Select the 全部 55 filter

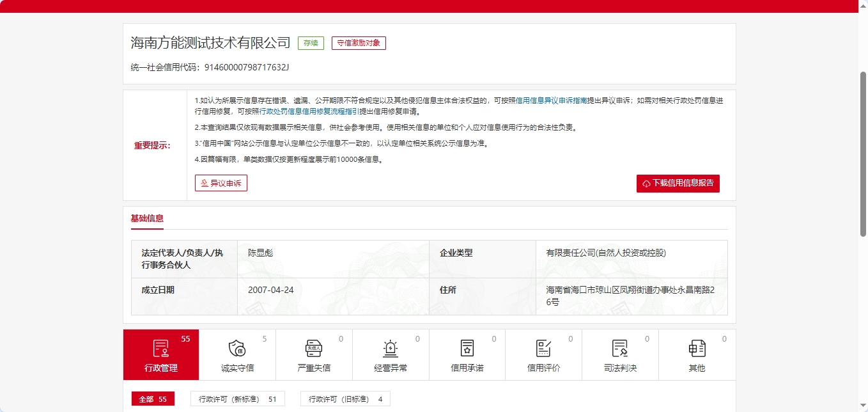click(153, 399)
